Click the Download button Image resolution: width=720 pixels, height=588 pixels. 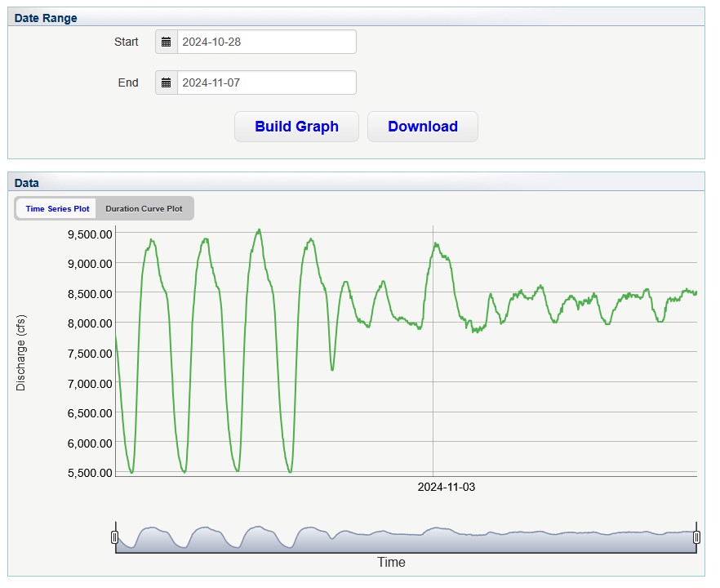click(x=422, y=127)
